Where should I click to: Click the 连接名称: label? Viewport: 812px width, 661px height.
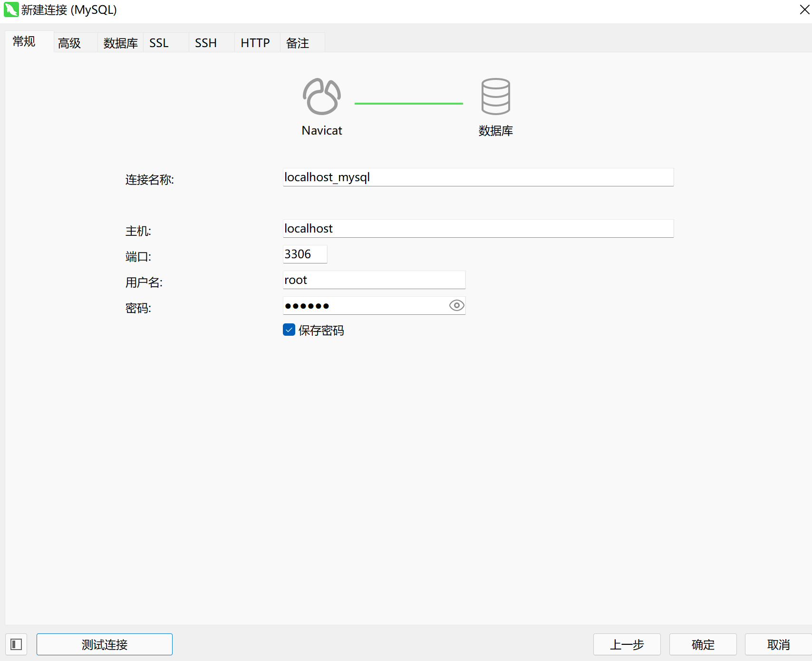150,180
